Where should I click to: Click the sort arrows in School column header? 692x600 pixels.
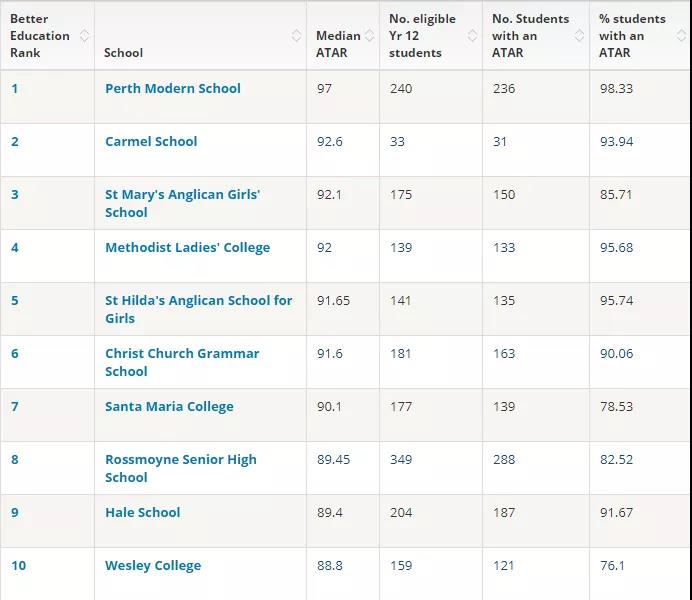coord(297,36)
